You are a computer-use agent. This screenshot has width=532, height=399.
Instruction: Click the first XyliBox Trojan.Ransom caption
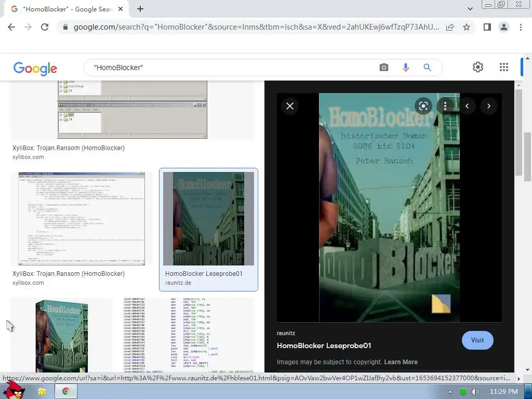69,148
